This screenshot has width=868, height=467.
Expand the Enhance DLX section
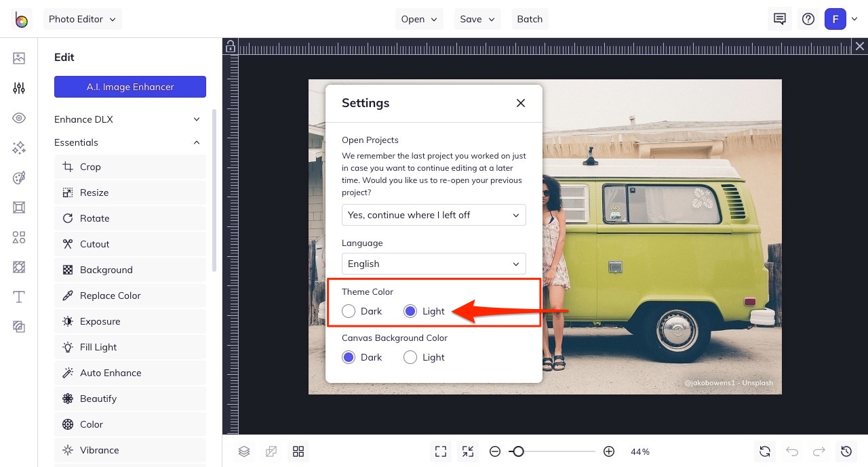tap(130, 119)
